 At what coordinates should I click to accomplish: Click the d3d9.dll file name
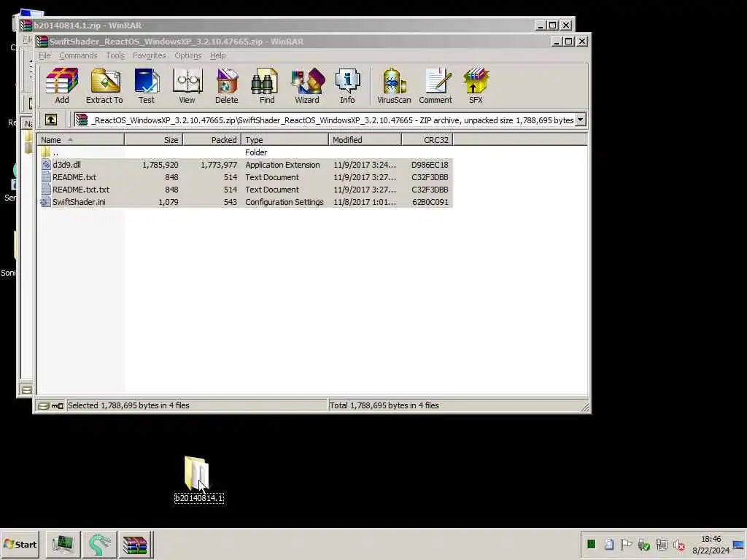(66, 165)
